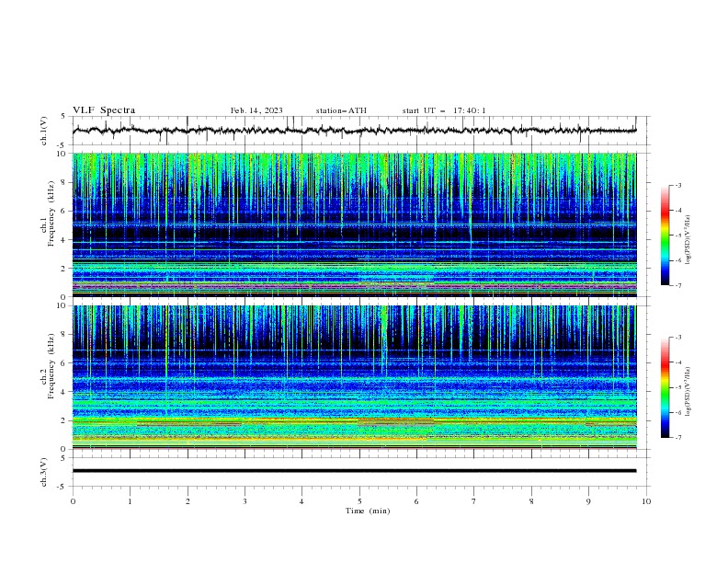Screen dimensions: 728x563
Task: Click the "station=ATH" label
Action: tap(341, 110)
